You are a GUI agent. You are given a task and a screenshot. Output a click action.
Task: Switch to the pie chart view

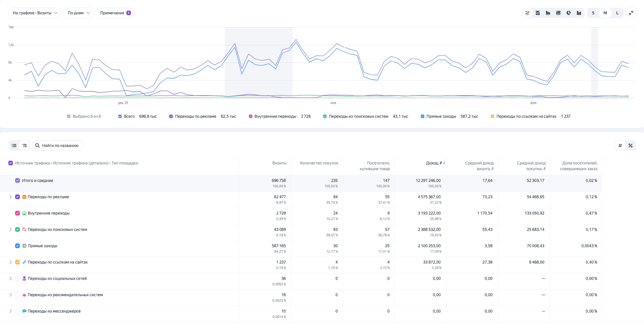coord(569,13)
